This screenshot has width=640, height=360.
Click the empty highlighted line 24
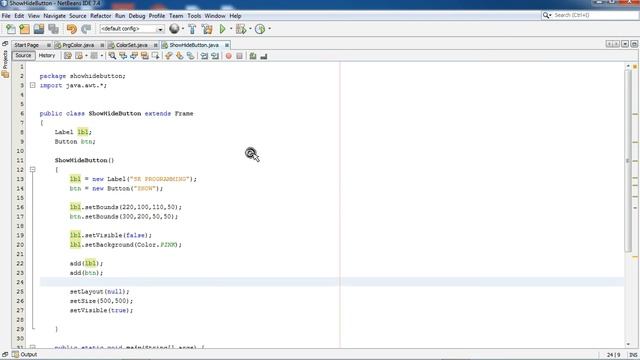(331, 282)
